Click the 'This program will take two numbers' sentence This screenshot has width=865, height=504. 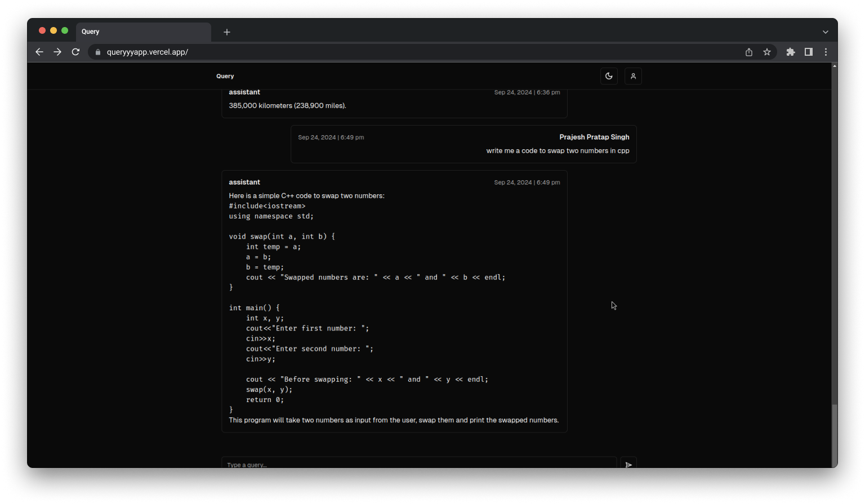[394, 420]
